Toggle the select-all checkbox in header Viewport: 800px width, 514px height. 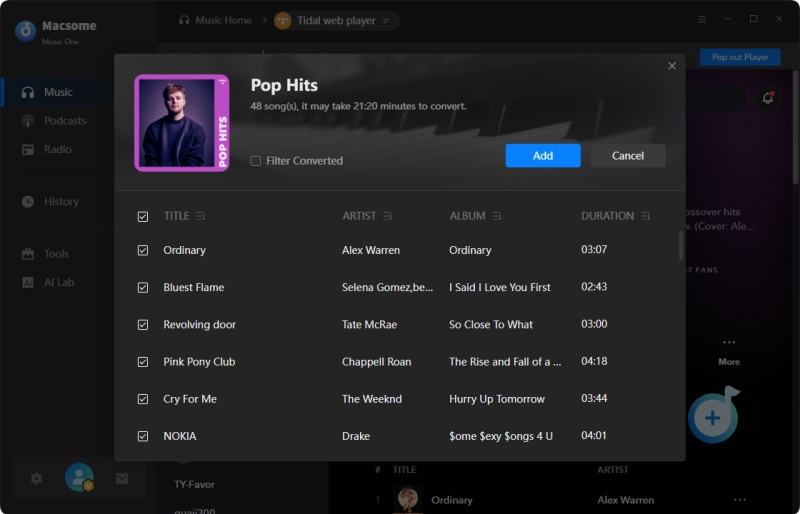(143, 216)
